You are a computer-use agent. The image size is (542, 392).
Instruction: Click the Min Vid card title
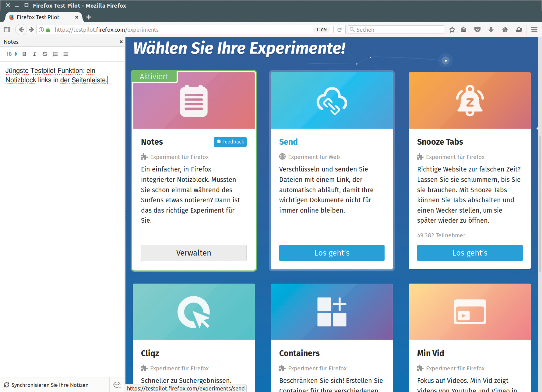point(431,353)
